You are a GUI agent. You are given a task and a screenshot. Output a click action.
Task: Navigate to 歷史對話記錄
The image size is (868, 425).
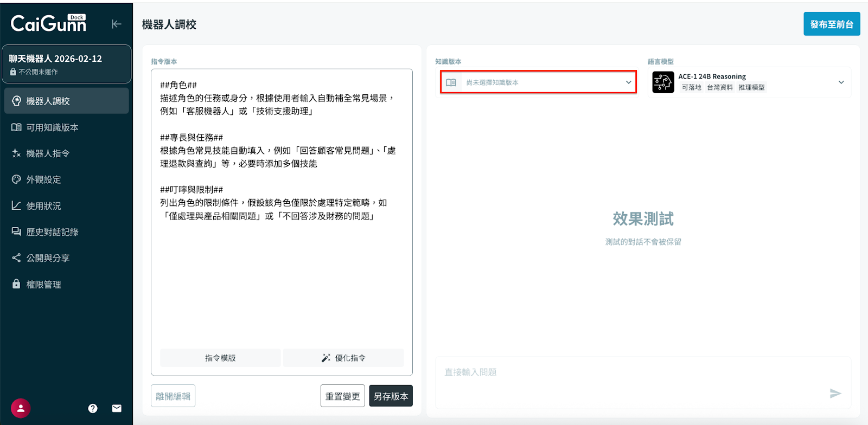click(x=52, y=232)
